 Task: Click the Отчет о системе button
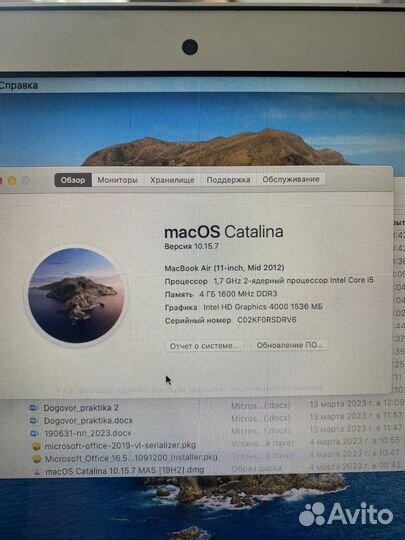(x=204, y=346)
